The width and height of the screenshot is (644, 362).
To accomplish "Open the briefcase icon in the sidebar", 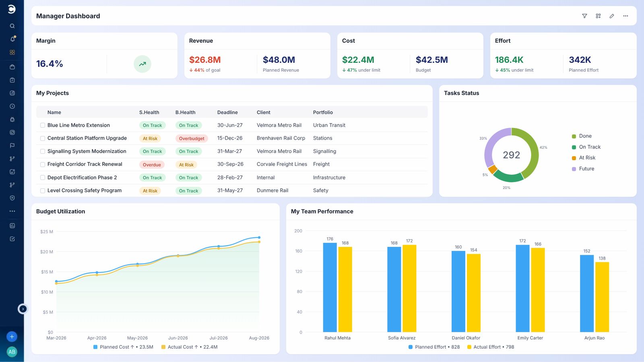I will pyautogui.click(x=12, y=67).
